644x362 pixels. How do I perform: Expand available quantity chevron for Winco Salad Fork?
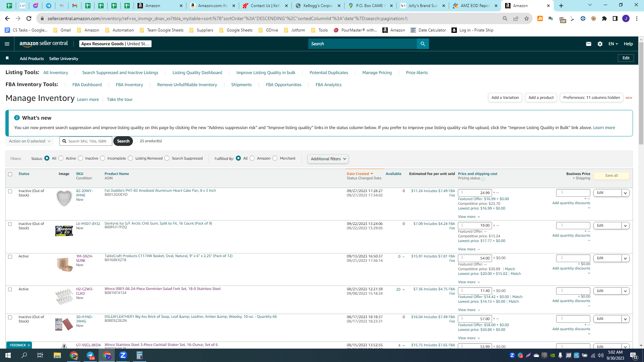pos(404,290)
